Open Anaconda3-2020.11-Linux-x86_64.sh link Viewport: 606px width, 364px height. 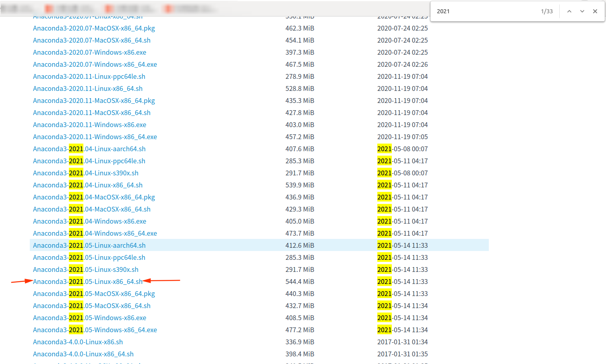88,88
